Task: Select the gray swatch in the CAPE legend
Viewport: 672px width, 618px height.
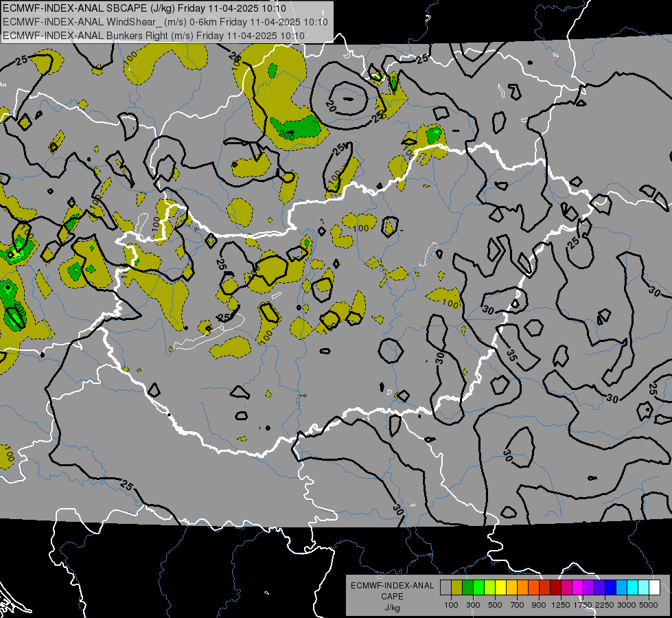Action: (x=445, y=587)
